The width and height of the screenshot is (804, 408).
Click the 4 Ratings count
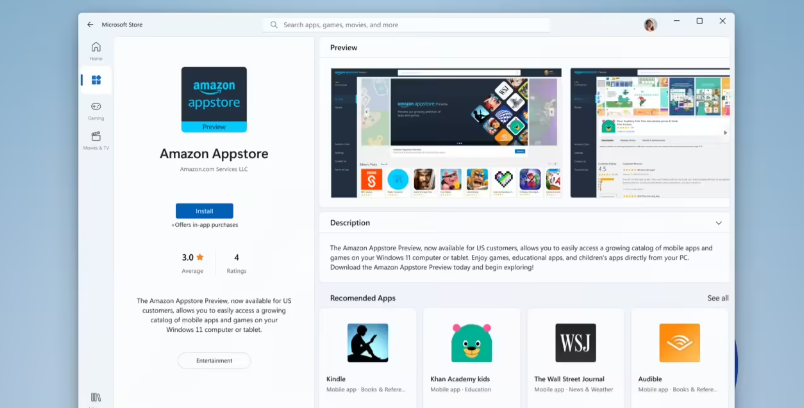[236, 263]
